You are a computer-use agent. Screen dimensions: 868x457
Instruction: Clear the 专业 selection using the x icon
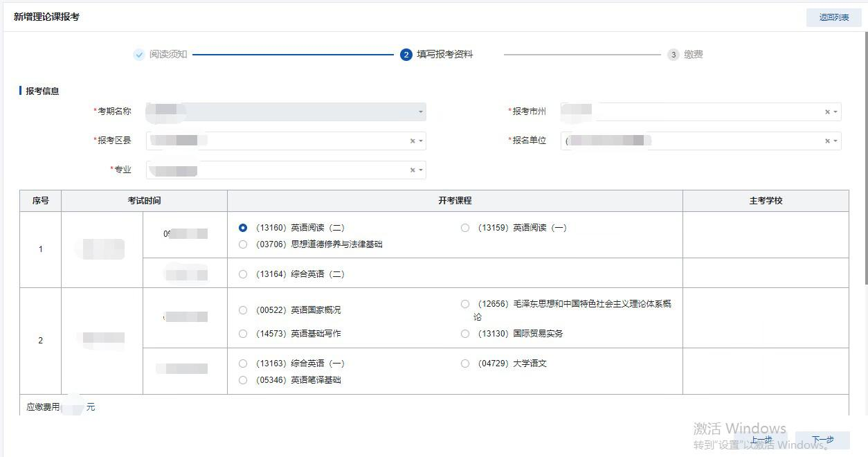coord(413,170)
